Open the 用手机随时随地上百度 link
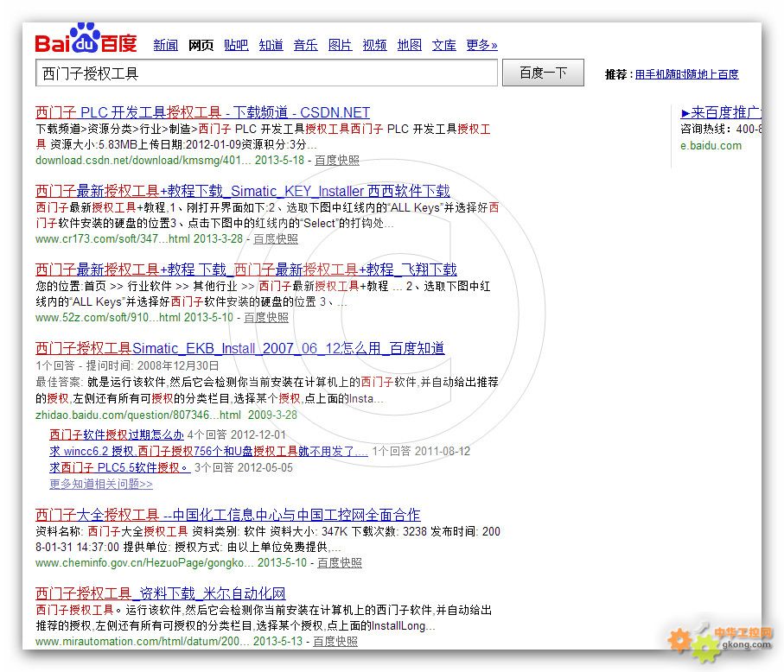784x672 pixels. pyautogui.click(x=686, y=74)
